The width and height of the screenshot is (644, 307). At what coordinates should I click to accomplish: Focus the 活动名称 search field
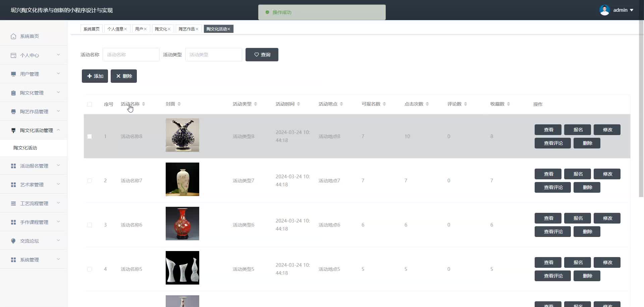pos(131,55)
